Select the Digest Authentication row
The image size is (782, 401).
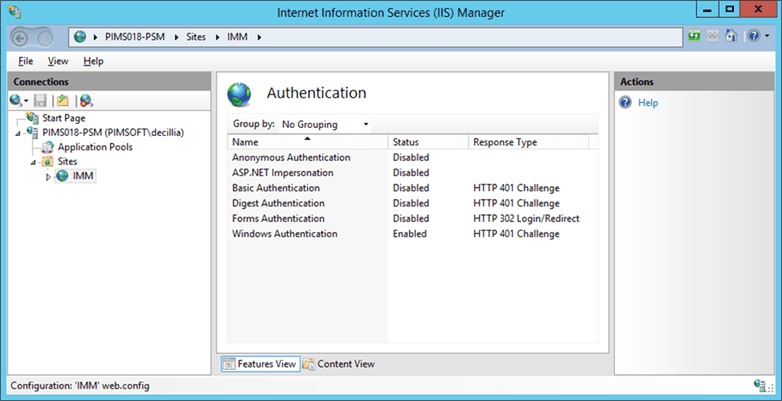(x=413, y=203)
